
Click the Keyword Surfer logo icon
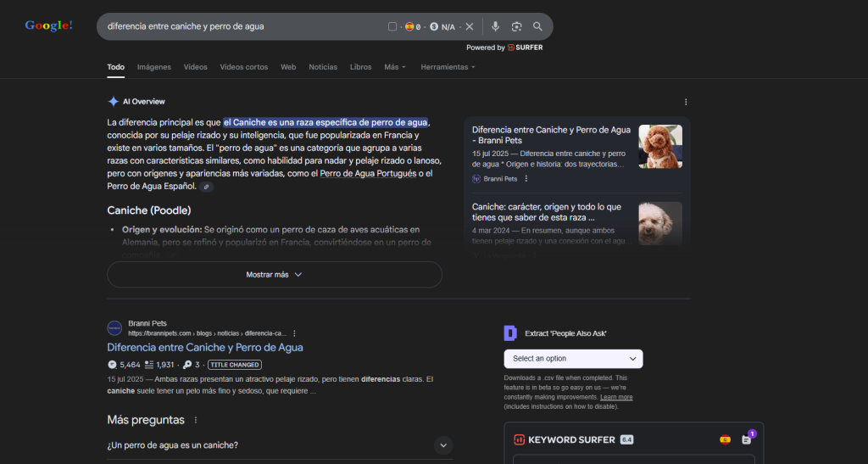[520, 439]
